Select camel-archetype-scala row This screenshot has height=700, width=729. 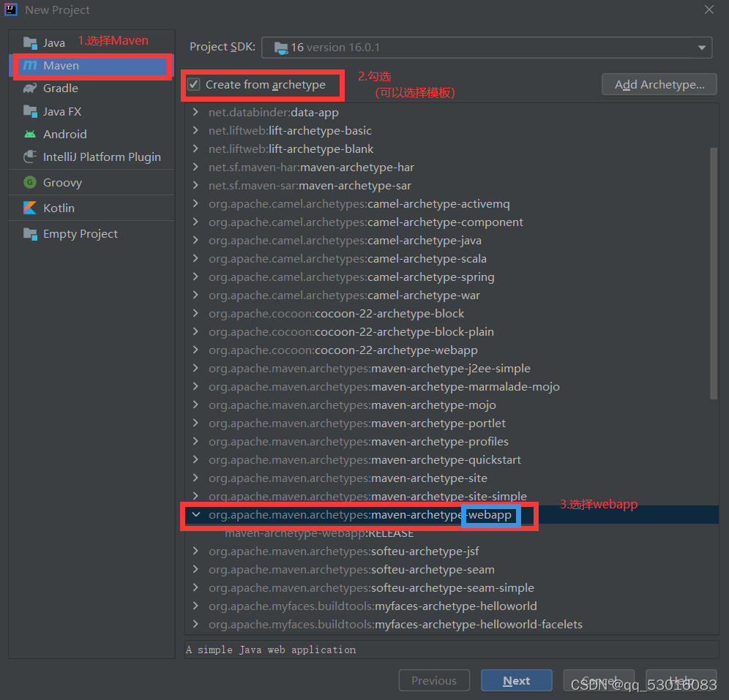click(x=452, y=258)
